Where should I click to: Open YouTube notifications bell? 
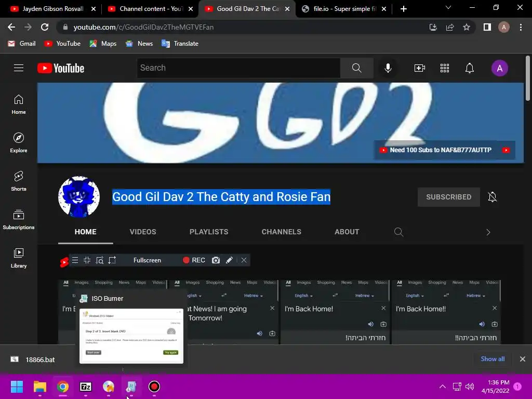coord(470,68)
